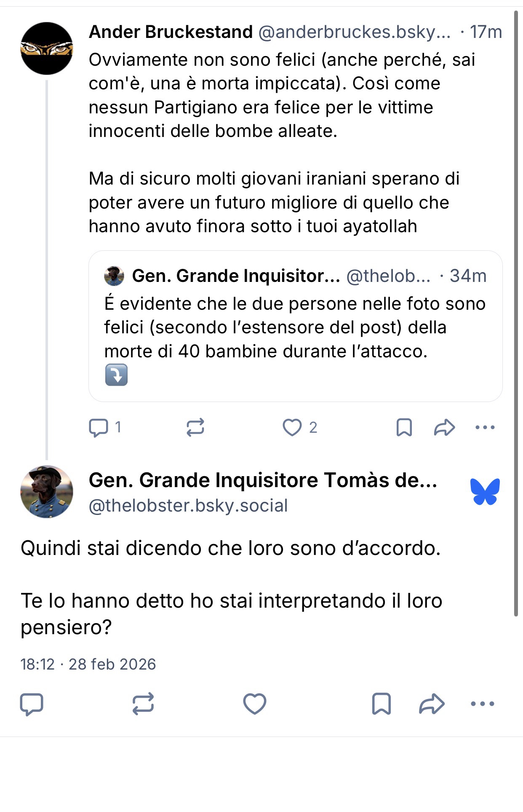Open more options on Ander's post
This screenshot has width=523, height=812.
point(485,427)
